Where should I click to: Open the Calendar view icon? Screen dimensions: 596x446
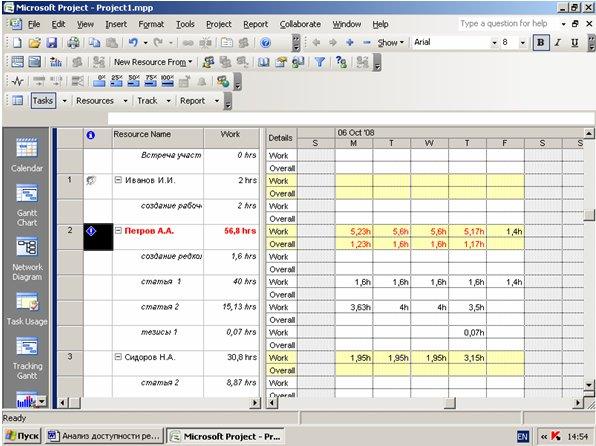coord(27,155)
